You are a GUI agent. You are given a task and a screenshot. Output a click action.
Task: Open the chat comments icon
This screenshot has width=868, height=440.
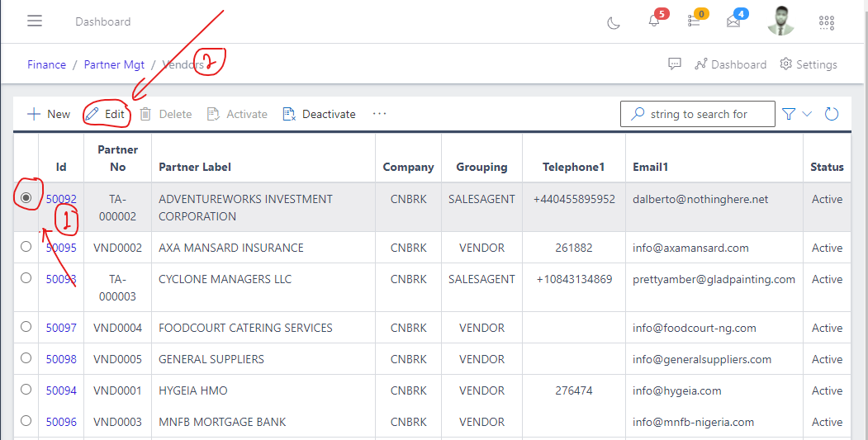(674, 64)
